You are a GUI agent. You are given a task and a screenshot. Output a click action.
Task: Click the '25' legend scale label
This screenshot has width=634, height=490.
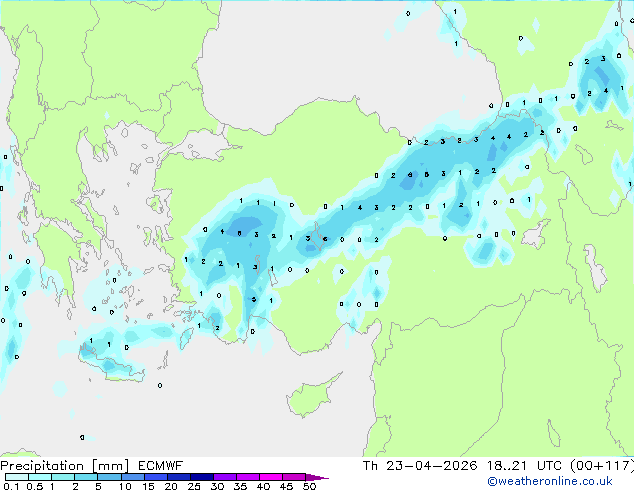pos(194,486)
